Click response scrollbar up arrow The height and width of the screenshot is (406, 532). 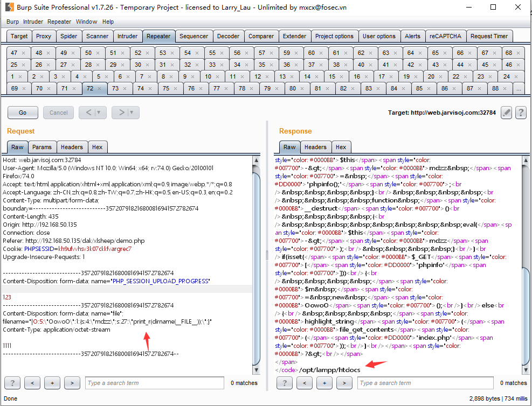point(526,160)
